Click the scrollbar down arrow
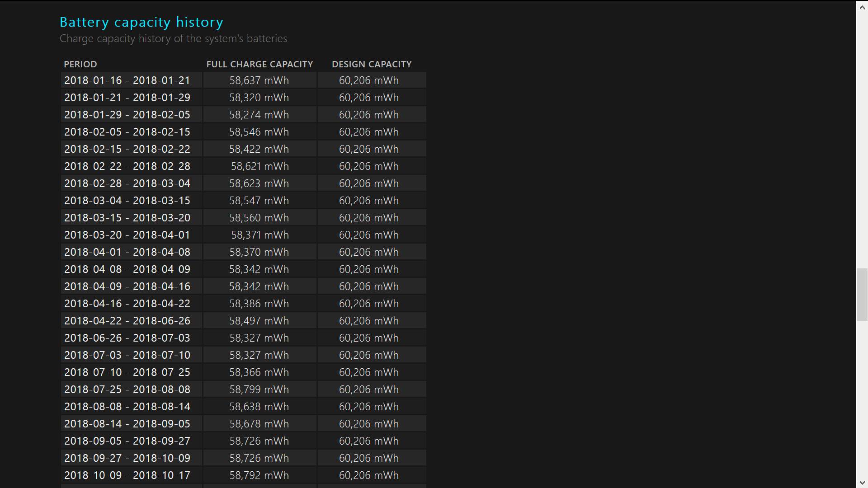This screenshot has height=488, width=868. pos(862,482)
